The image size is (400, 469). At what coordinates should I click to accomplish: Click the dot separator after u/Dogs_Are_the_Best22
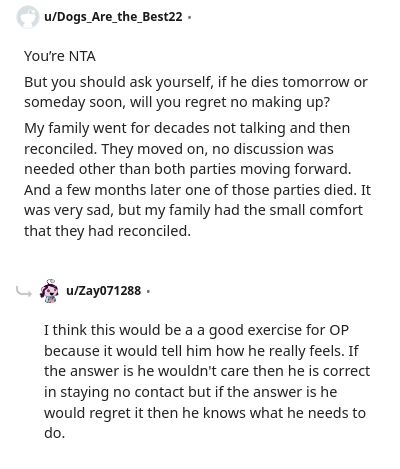pos(189,17)
